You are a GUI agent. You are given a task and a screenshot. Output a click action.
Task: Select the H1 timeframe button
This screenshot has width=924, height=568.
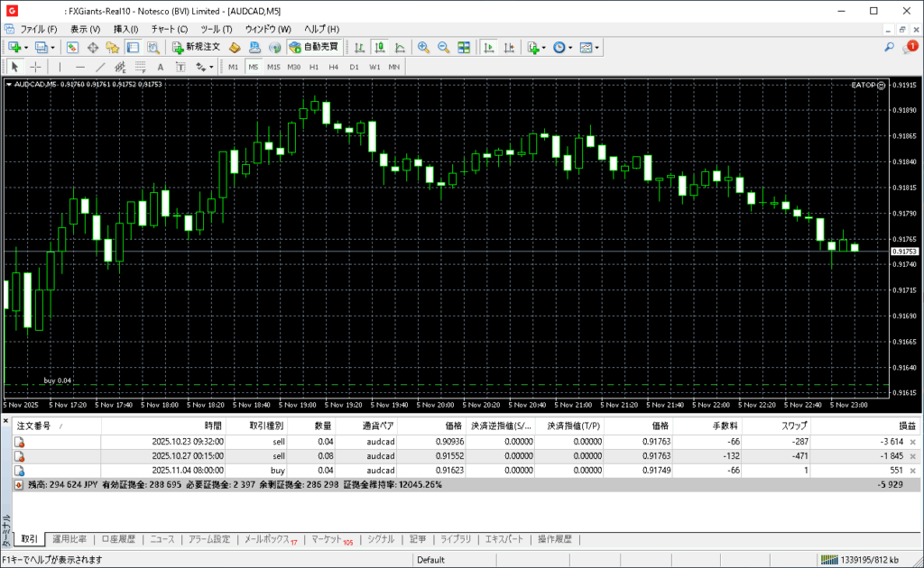pyautogui.click(x=314, y=67)
